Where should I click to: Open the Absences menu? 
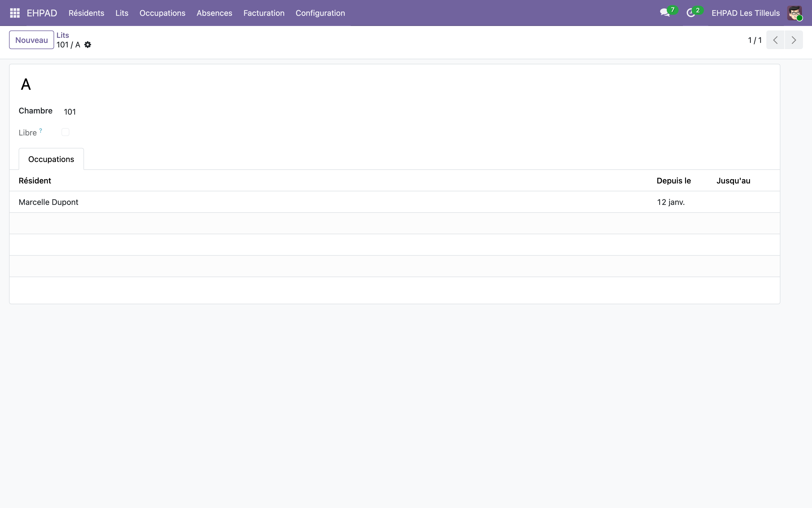coord(214,13)
